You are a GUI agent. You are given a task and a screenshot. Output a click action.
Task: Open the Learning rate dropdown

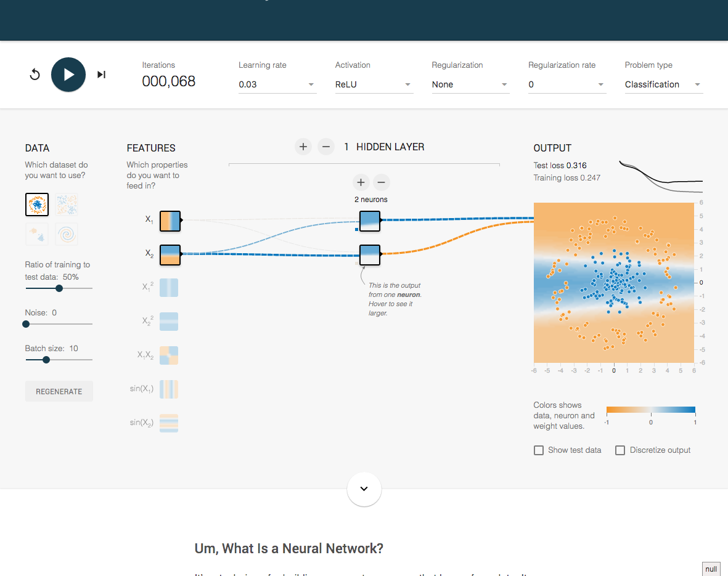(277, 84)
